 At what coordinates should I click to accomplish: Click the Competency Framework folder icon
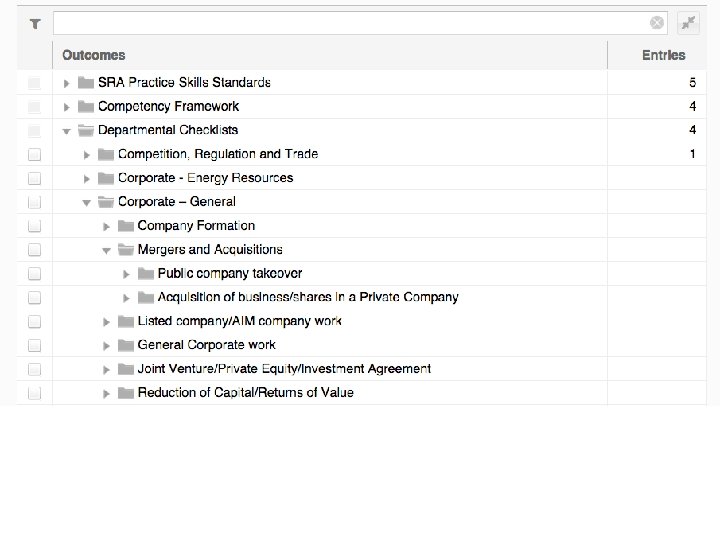pyautogui.click(x=85, y=106)
